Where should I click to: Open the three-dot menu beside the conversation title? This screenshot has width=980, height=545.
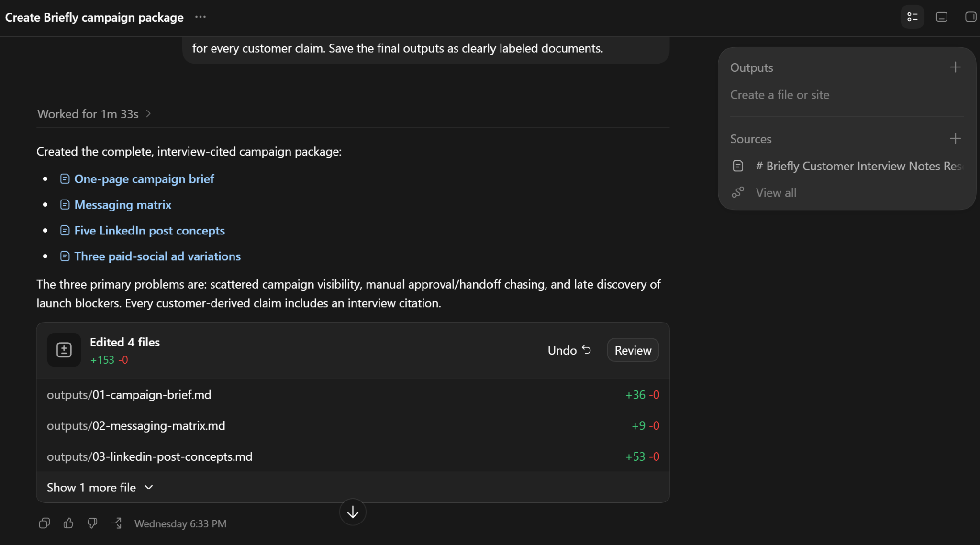[x=200, y=17]
